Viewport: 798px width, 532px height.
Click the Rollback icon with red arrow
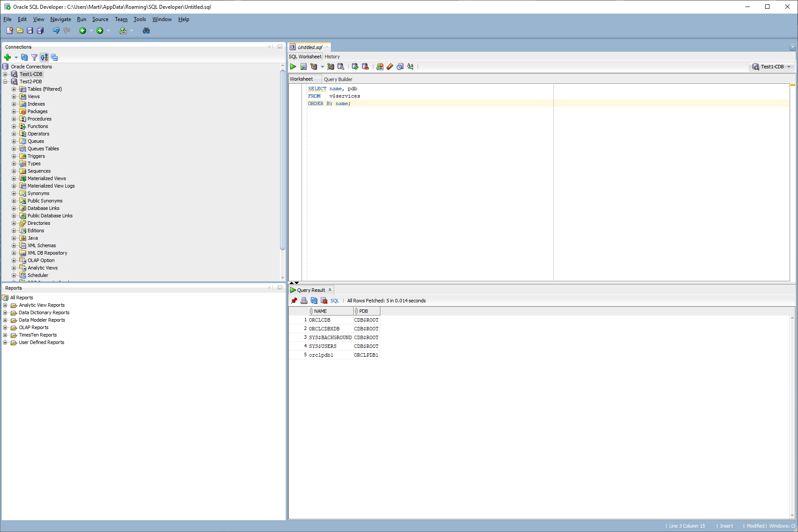(x=365, y=67)
